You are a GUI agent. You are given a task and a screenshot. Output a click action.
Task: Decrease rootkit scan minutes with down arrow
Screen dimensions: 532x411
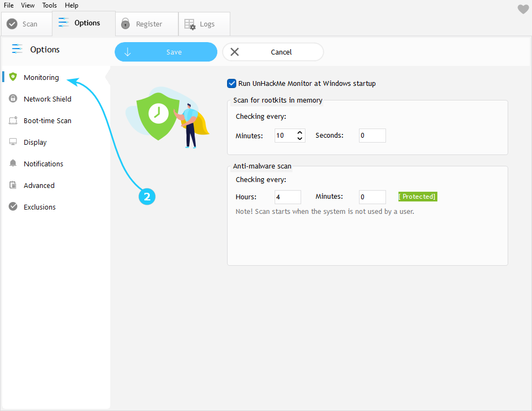coord(300,139)
